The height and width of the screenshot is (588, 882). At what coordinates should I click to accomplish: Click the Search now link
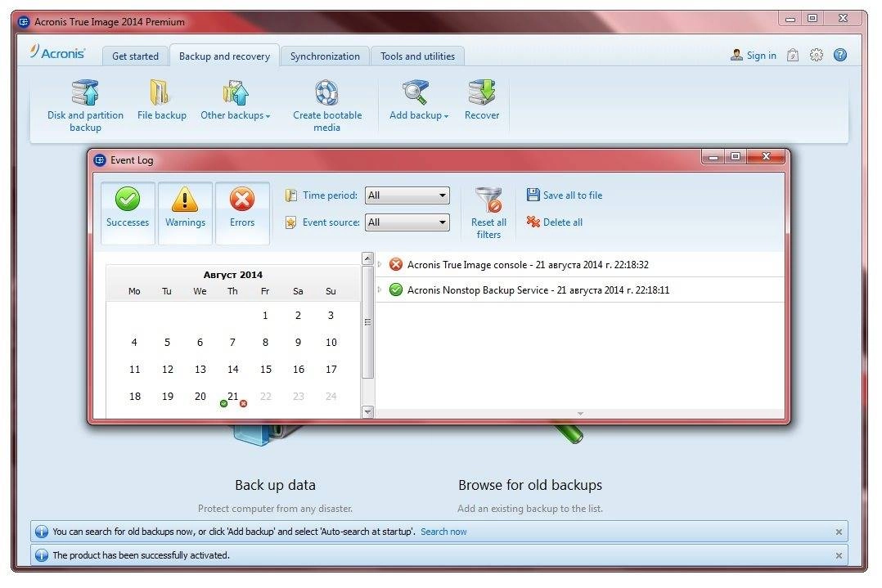click(x=443, y=532)
